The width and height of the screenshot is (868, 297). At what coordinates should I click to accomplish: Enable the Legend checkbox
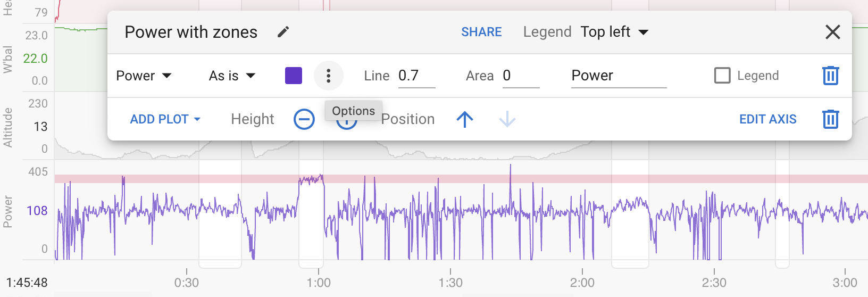(722, 76)
